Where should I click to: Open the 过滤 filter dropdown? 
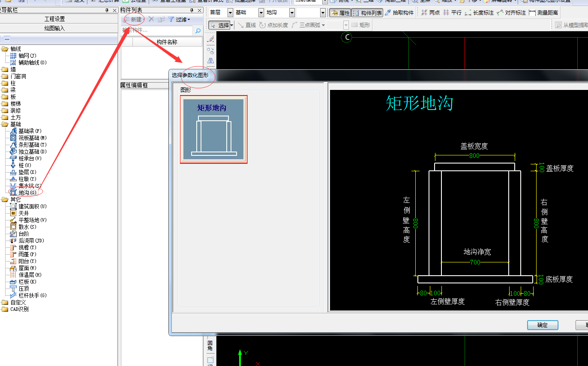coord(179,19)
